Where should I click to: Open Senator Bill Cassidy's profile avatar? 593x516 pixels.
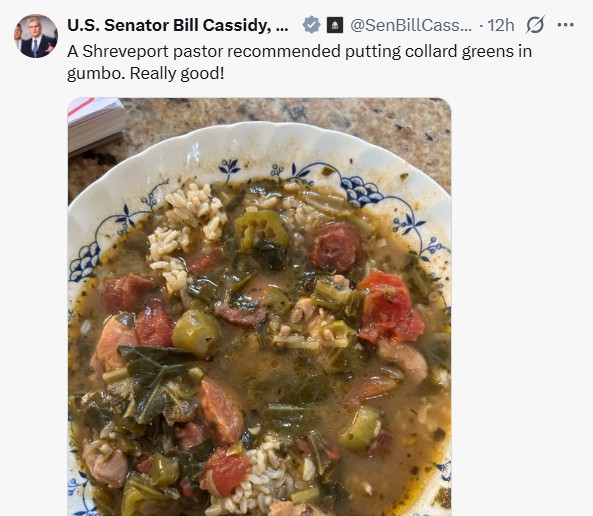pyautogui.click(x=36, y=36)
